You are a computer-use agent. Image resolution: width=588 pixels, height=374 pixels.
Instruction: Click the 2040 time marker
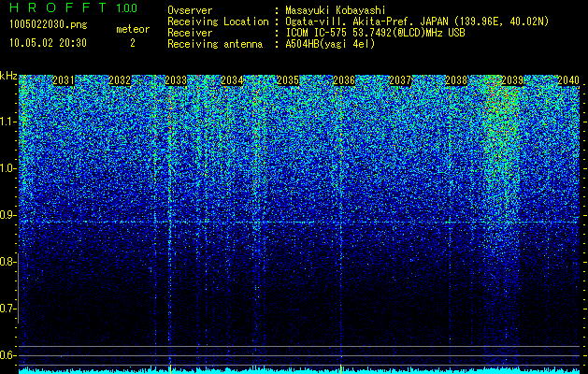[568, 80]
